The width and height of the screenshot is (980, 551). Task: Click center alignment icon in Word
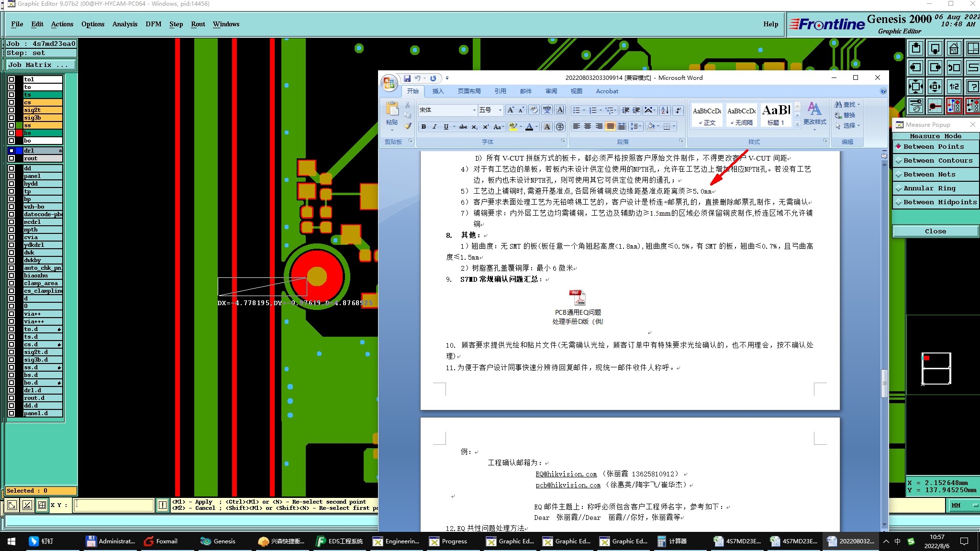click(588, 126)
